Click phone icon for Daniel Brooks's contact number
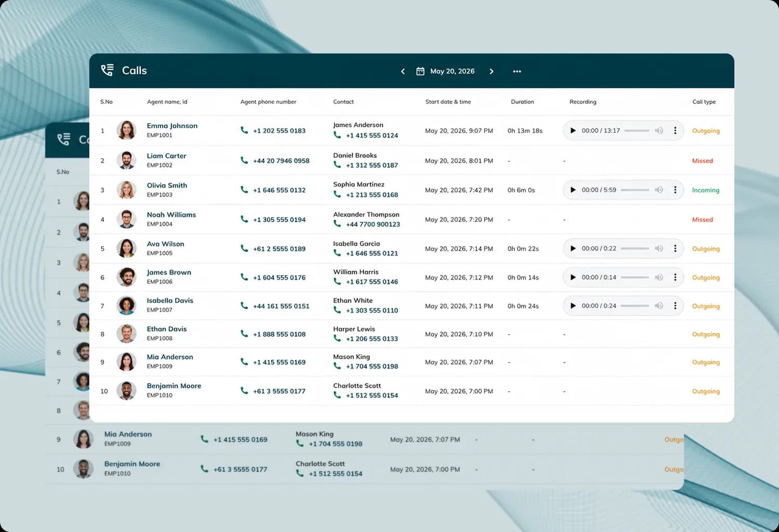The height and width of the screenshot is (532, 779). tap(337, 165)
